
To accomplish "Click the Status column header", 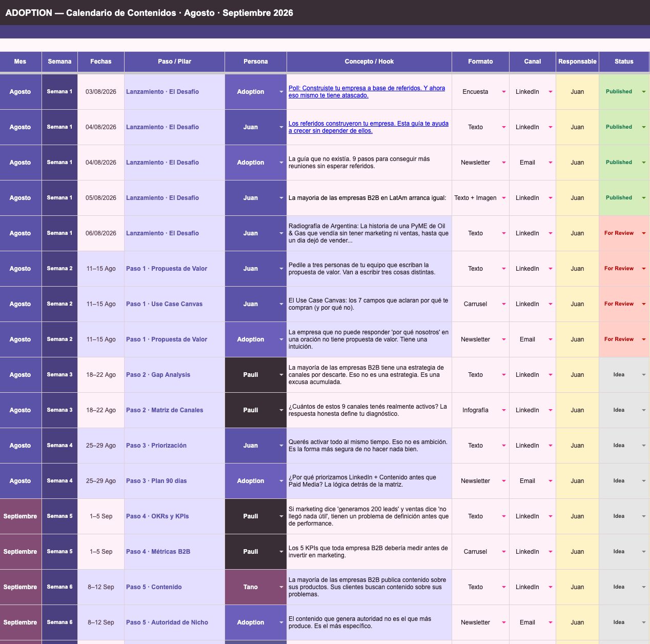I will (624, 62).
